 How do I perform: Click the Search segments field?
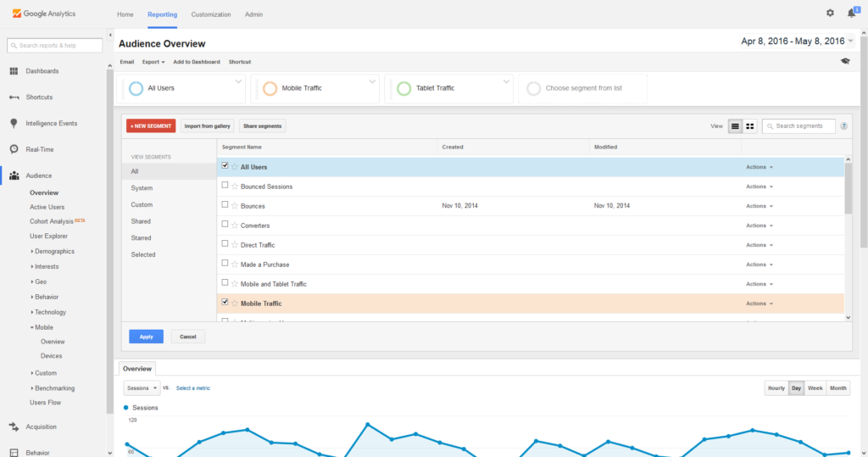(x=798, y=126)
